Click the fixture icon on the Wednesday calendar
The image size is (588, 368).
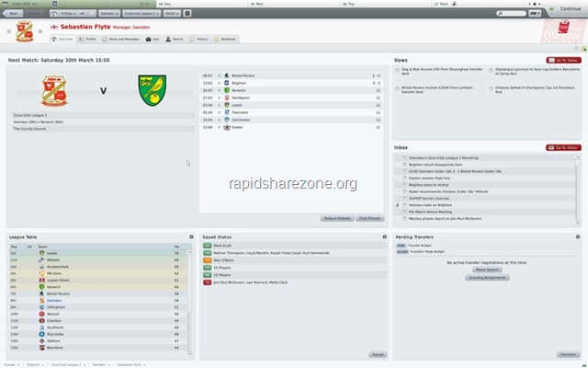click(454, 4)
